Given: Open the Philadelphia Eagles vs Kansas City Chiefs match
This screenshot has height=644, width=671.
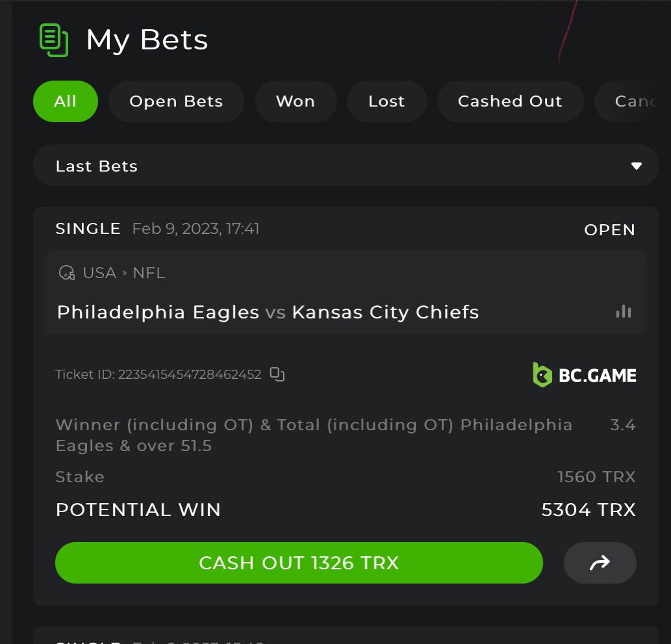Looking at the screenshot, I should [268, 312].
